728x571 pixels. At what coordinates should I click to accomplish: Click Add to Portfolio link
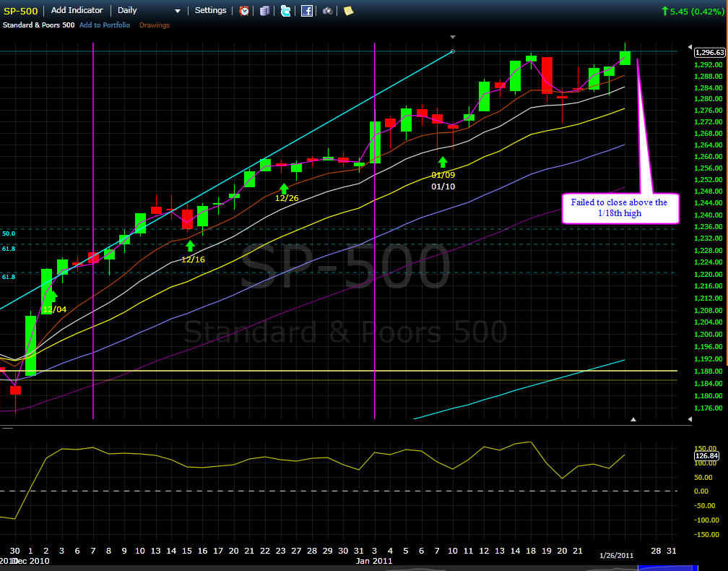[x=105, y=25]
